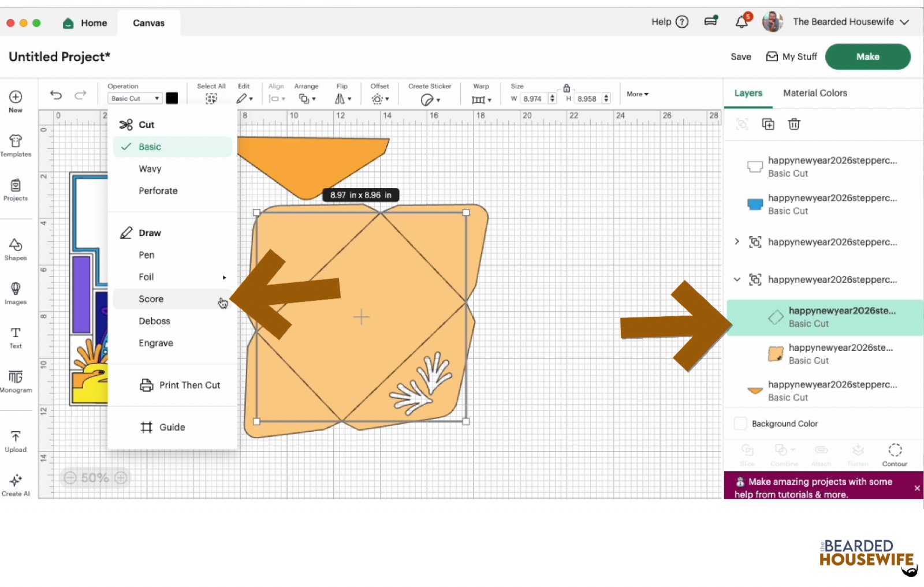924x587 pixels.
Task: Click the Upload icon
Action: tap(16, 441)
